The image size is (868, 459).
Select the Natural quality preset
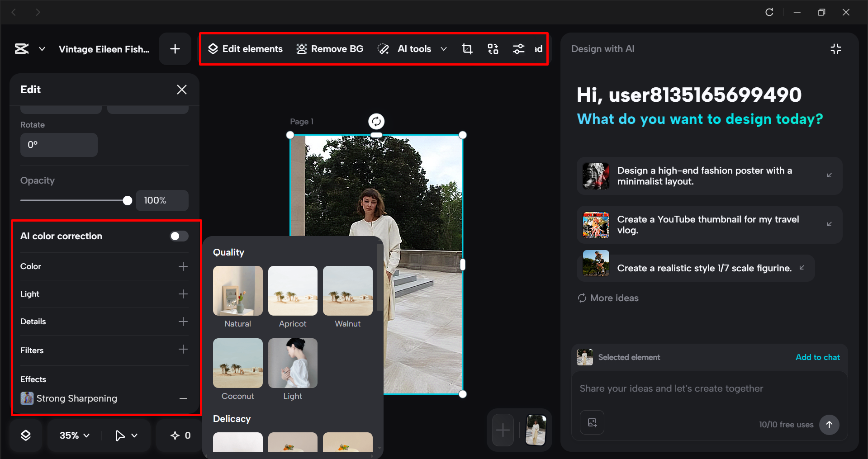point(237,291)
